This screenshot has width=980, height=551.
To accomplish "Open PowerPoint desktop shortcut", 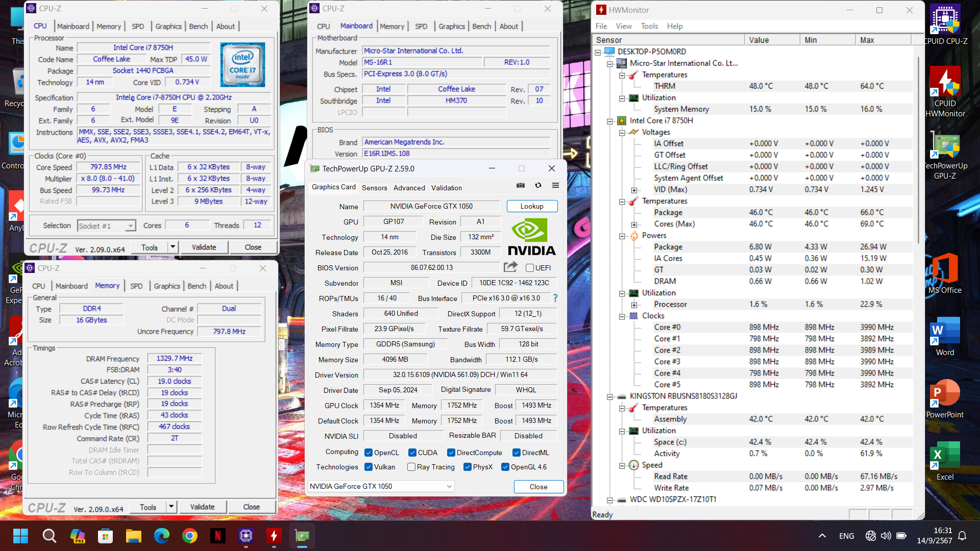I will 945,398.
